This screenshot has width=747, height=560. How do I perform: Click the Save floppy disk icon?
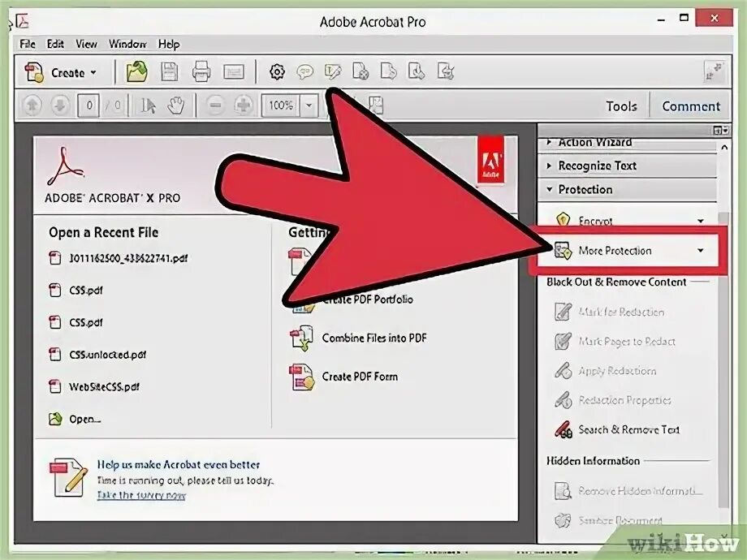(169, 72)
